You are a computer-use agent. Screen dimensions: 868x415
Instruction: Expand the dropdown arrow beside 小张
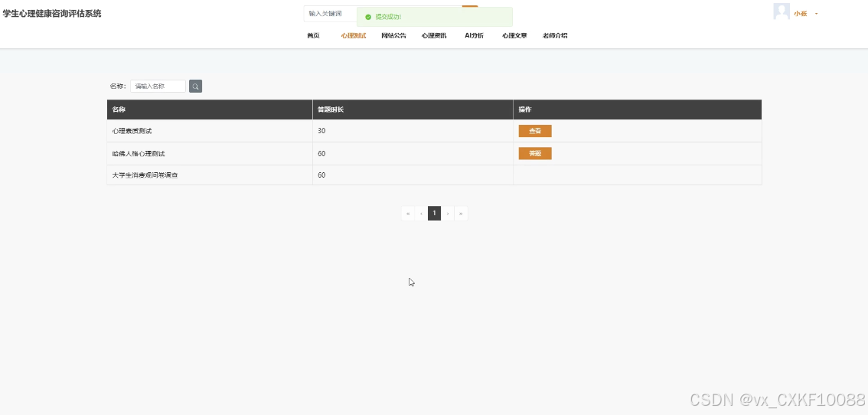tap(817, 14)
